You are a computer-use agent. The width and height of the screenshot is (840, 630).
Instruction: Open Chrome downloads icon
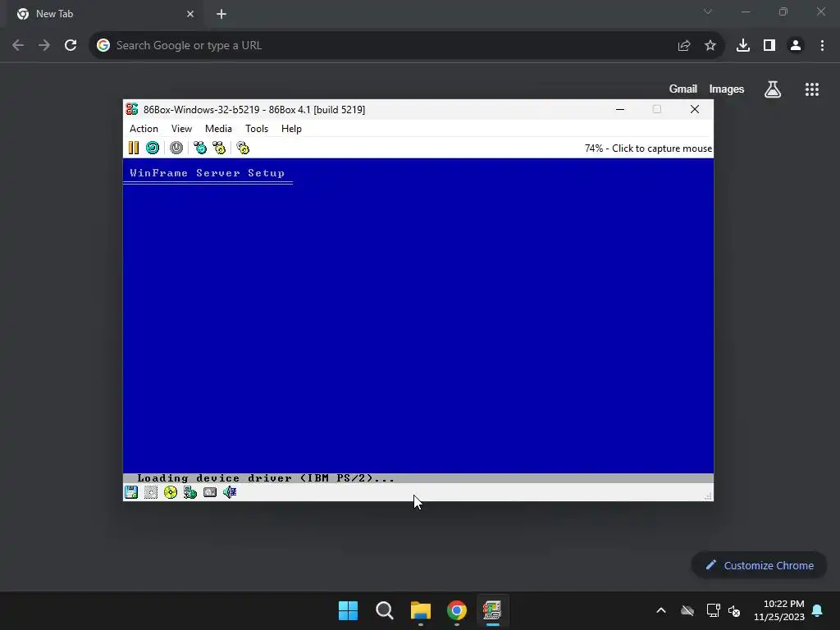[743, 46]
